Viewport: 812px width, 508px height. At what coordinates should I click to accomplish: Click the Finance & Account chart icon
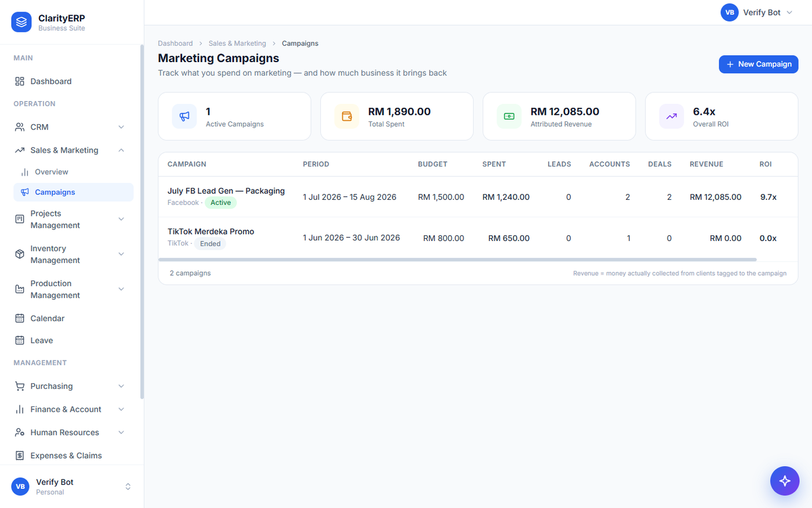(x=20, y=409)
